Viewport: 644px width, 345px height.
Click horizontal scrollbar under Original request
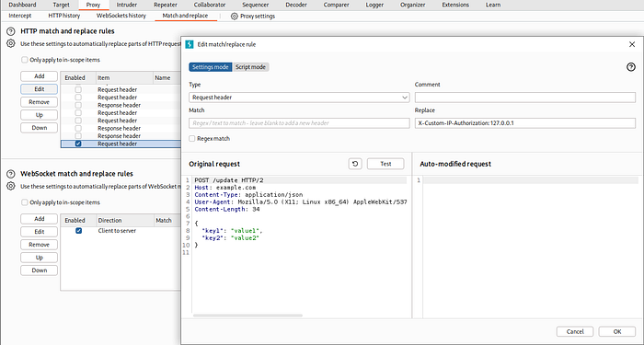(247, 316)
